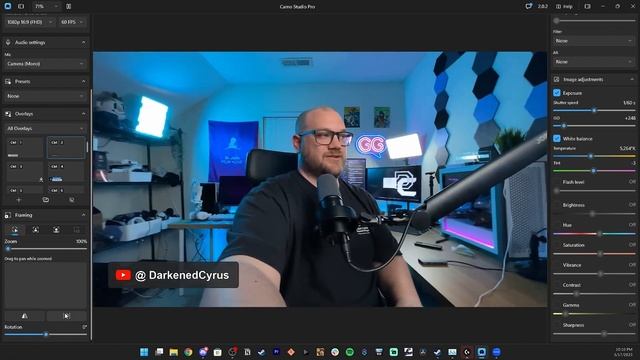The height and width of the screenshot is (360, 640).
Task: Open the All Overlays dropdown
Action: (45, 128)
